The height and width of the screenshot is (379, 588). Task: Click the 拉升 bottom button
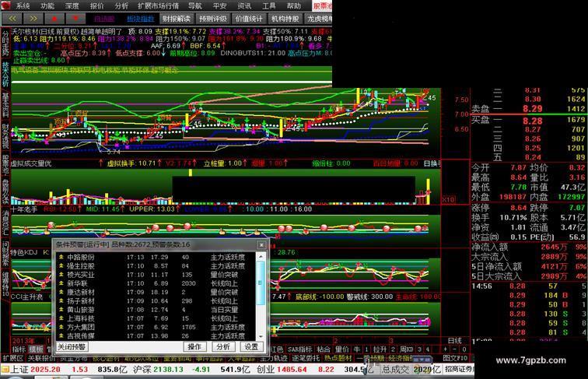click(380, 349)
